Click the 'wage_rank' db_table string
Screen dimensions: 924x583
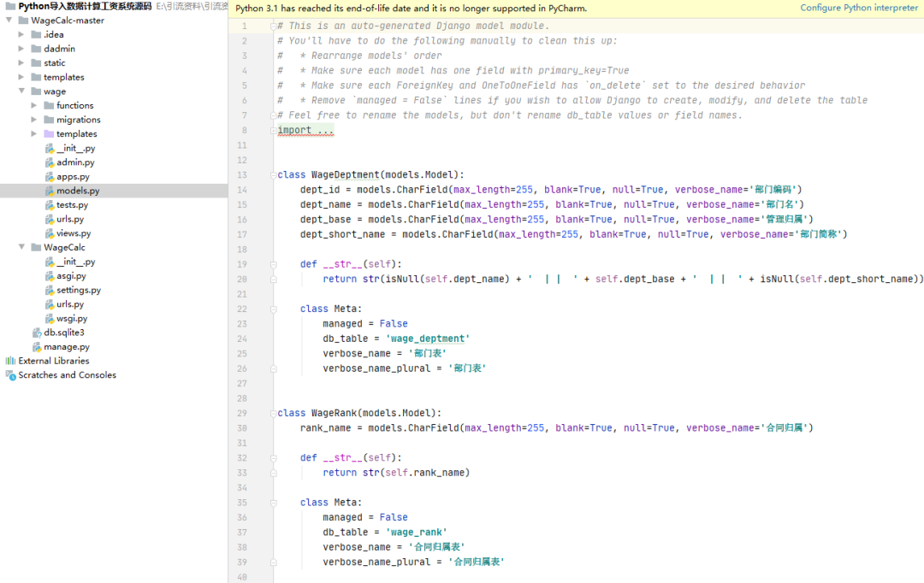pos(417,533)
